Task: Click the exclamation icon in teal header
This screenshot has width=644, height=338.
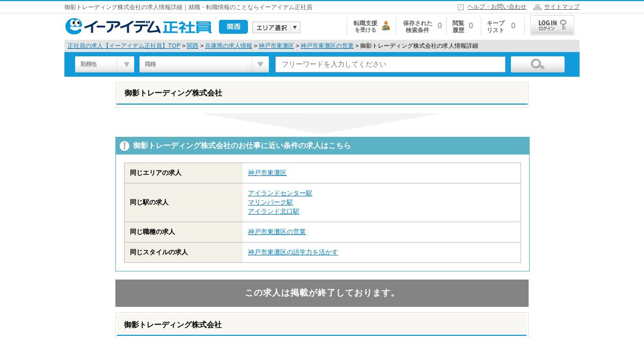Action: (x=125, y=146)
